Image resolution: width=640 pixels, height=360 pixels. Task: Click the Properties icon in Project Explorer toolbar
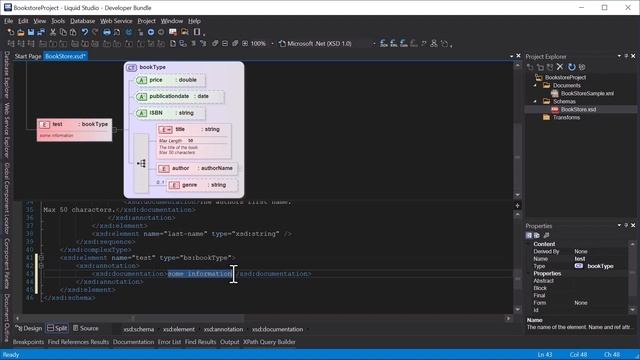click(x=582, y=67)
